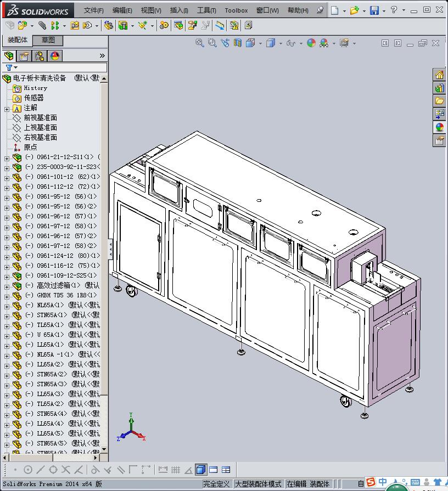
Task: Expand the 注解 tree node
Action: (7, 109)
